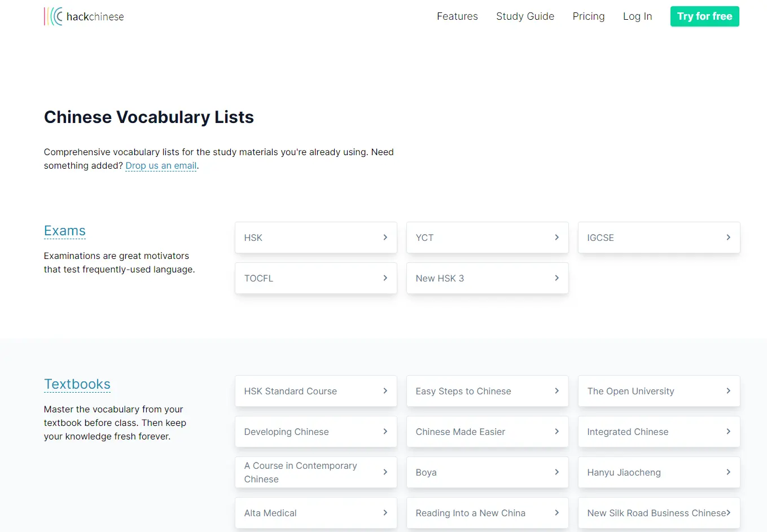Image resolution: width=767 pixels, height=532 pixels.
Task: Jump to the Exams section heading
Action: coord(65,231)
